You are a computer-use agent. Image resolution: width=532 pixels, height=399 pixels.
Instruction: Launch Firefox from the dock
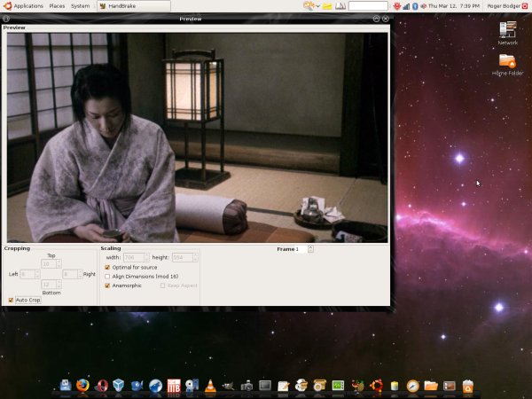82,386
